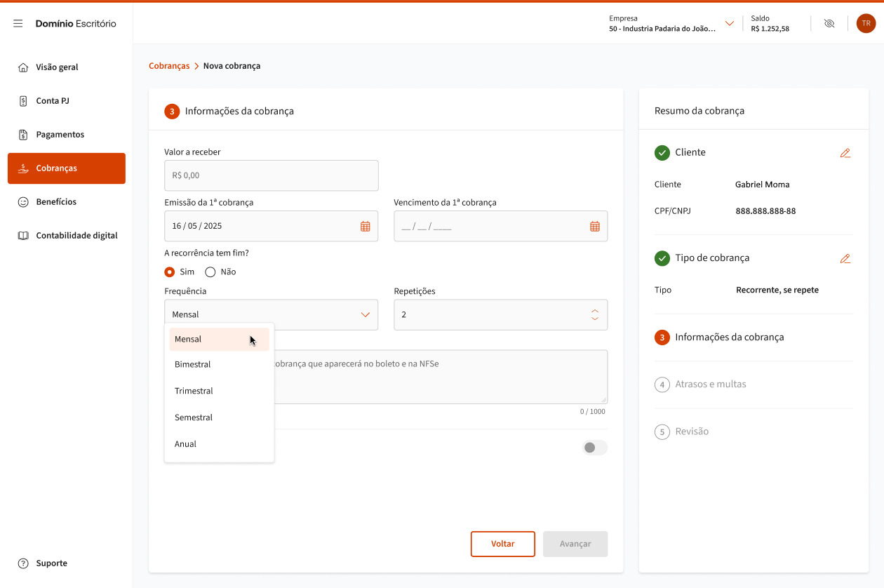Screen dimensions: 884x588
Task: Select the Não radio button
Action: tap(210, 272)
